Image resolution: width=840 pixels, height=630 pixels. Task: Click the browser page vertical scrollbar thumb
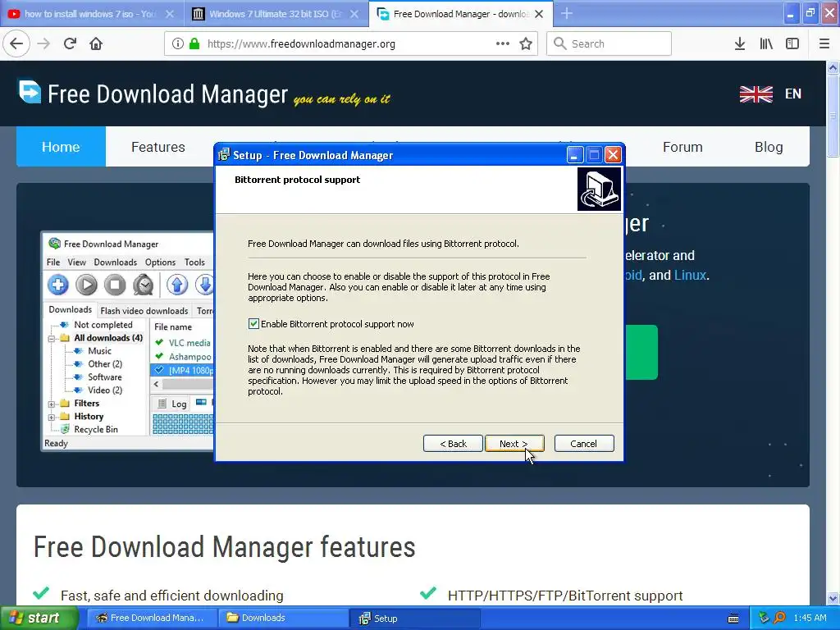833,116
